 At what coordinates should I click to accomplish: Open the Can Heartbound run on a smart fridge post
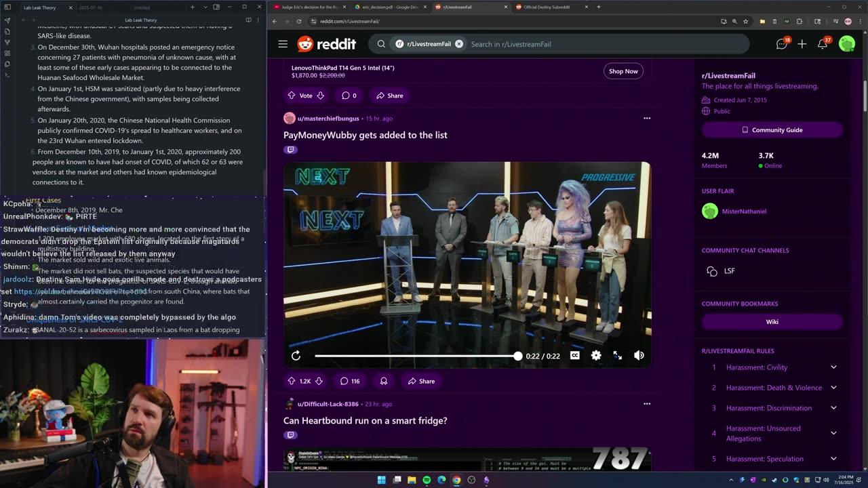(x=366, y=420)
